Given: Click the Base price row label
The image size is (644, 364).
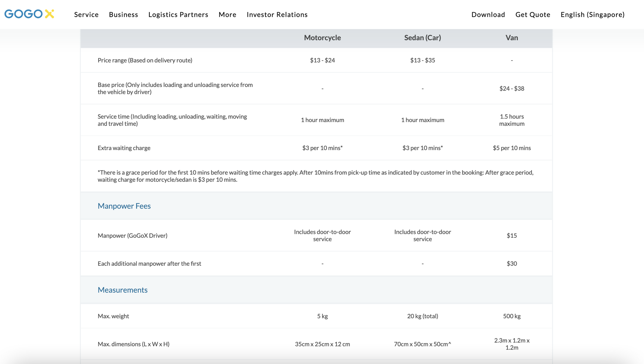Looking at the screenshot, I should (x=175, y=88).
